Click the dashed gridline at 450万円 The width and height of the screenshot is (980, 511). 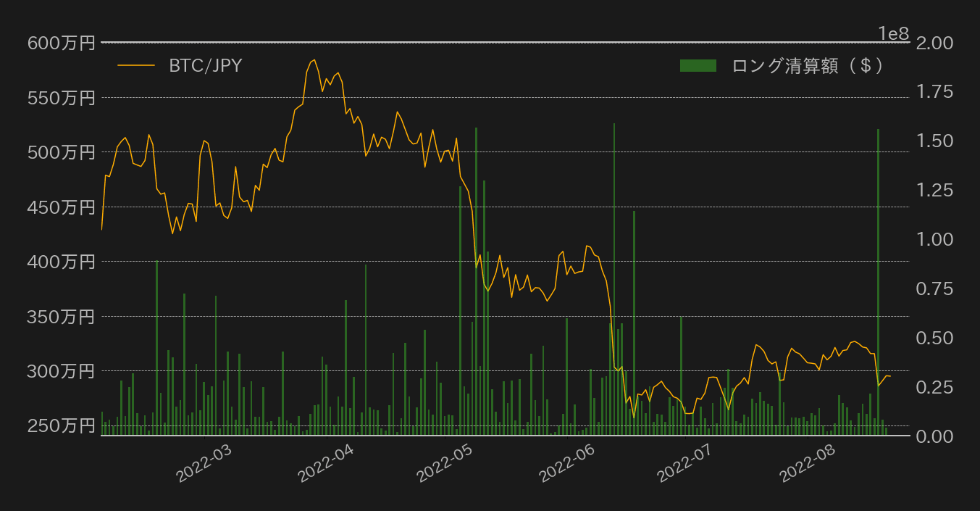tap(507, 208)
